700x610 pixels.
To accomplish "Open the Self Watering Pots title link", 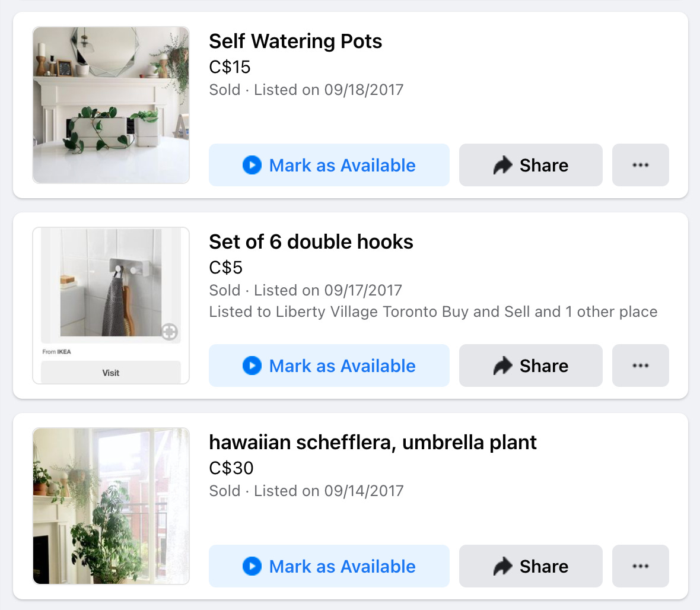I will click(295, 42).
